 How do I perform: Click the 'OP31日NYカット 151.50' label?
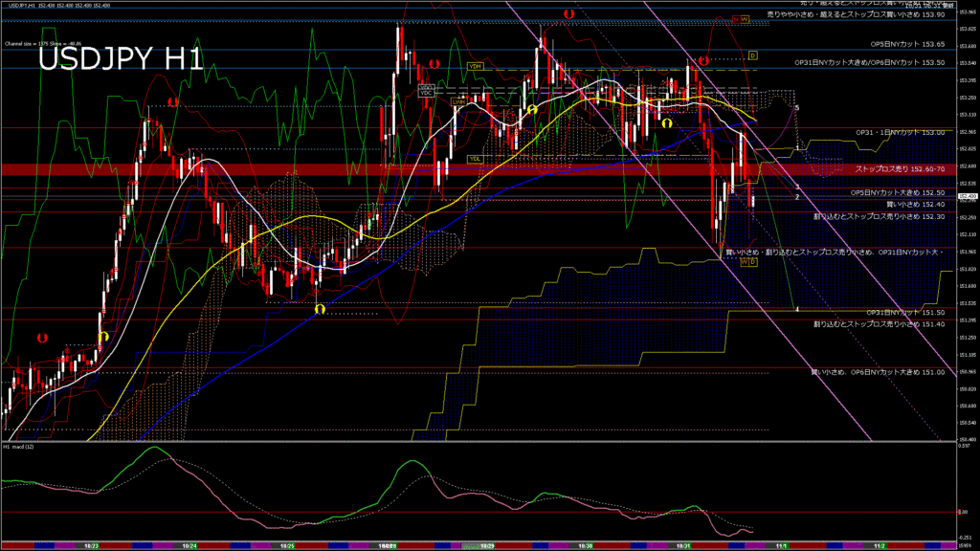905,313
